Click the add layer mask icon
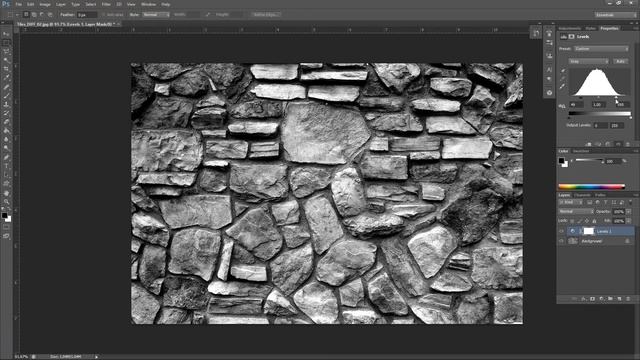Viewport: 640px width, 360px height. [593, 299]
